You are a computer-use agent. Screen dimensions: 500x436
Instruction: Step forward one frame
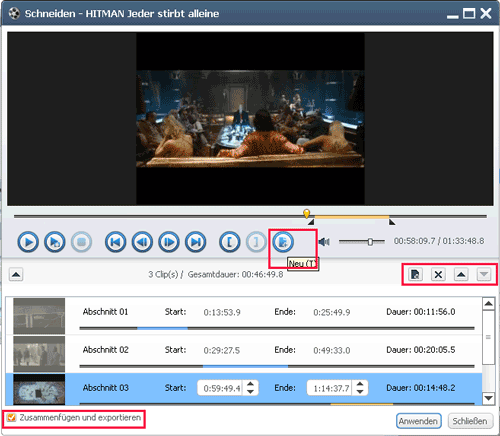(x=169, y=242)
